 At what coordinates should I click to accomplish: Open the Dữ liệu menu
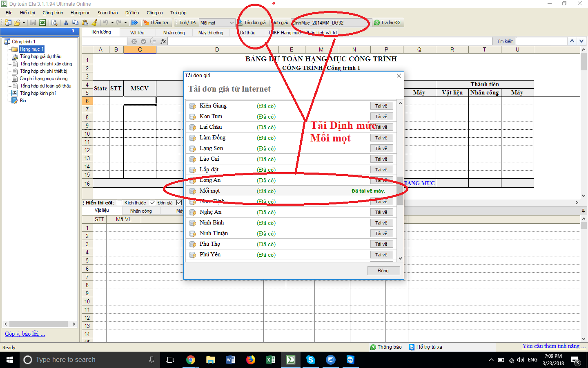[132, 13]
